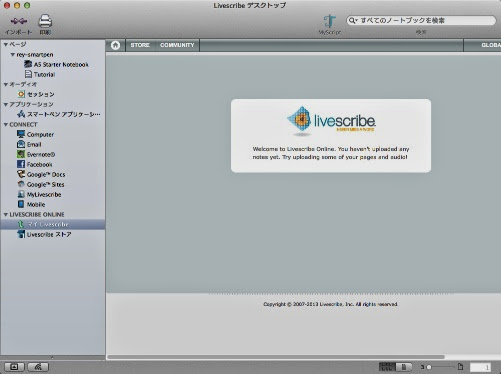Image resolution: width=501 pixels, height=374 pixels.
Task: Open the MyScript toolbar icon
Action: pyautogui.click(x=329, y=21)
